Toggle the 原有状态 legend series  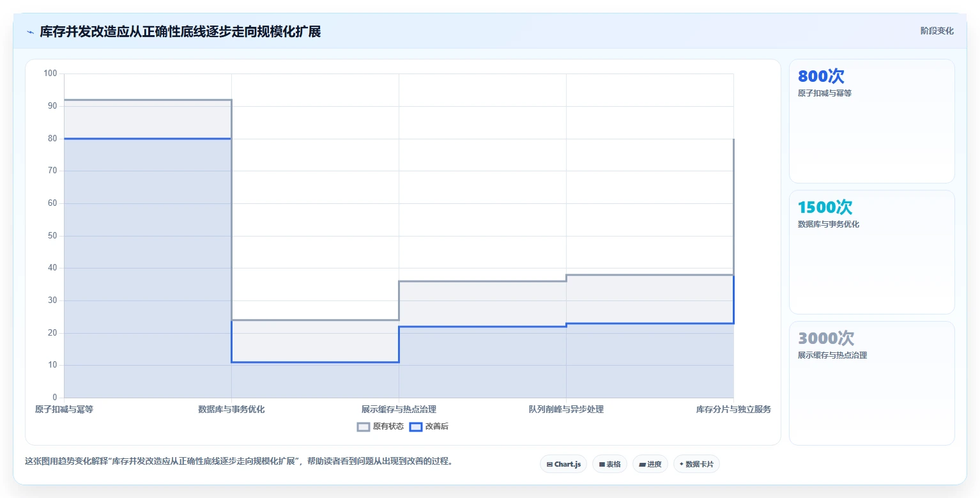[380, 426]
